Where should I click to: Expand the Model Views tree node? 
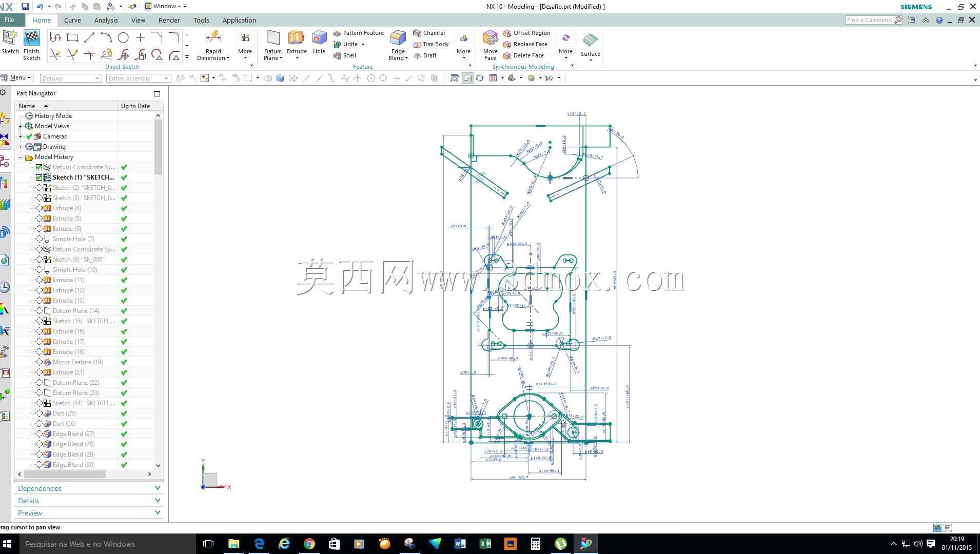pos(21,126)
